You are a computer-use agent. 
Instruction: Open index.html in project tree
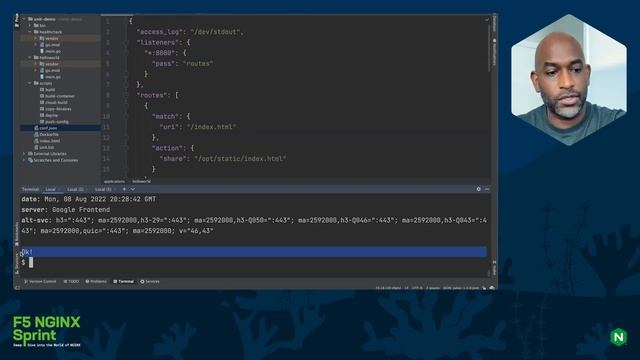(x=50, y=141)
